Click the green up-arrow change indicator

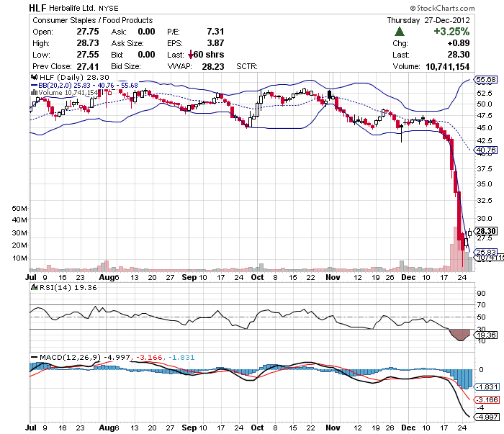(399, 32)
